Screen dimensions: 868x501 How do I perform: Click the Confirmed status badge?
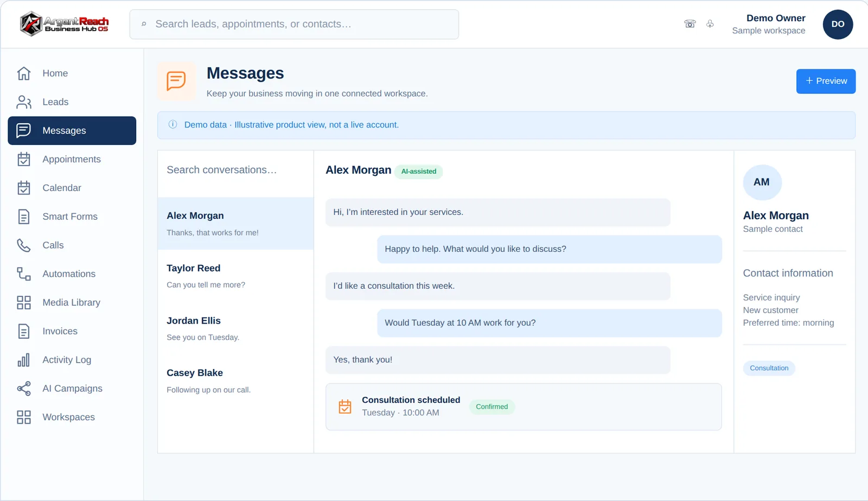point(492,407)
